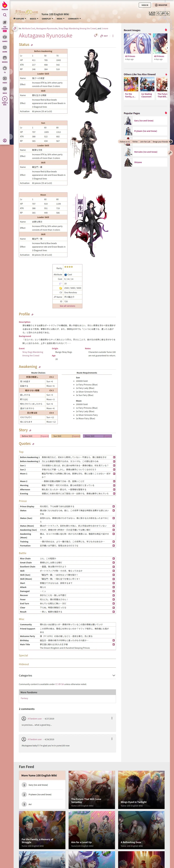Open the Moon form character artwork
The height and width of the screenshot is (868, 174).
pos(89,225)
